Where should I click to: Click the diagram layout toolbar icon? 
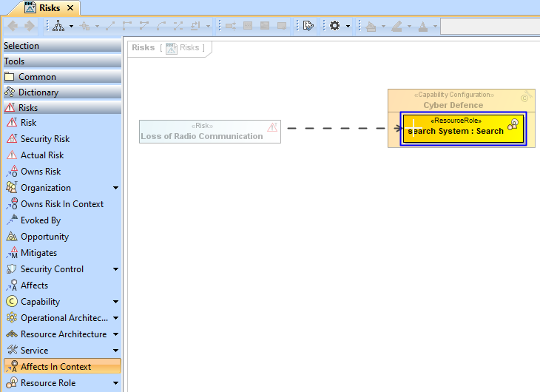(58, 26)
